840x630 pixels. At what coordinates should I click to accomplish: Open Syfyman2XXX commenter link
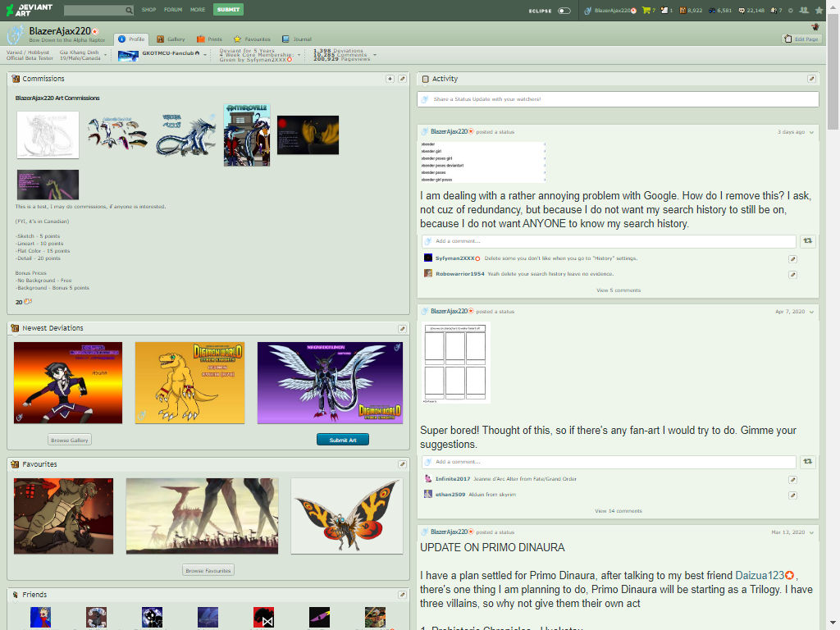(454, 258)
